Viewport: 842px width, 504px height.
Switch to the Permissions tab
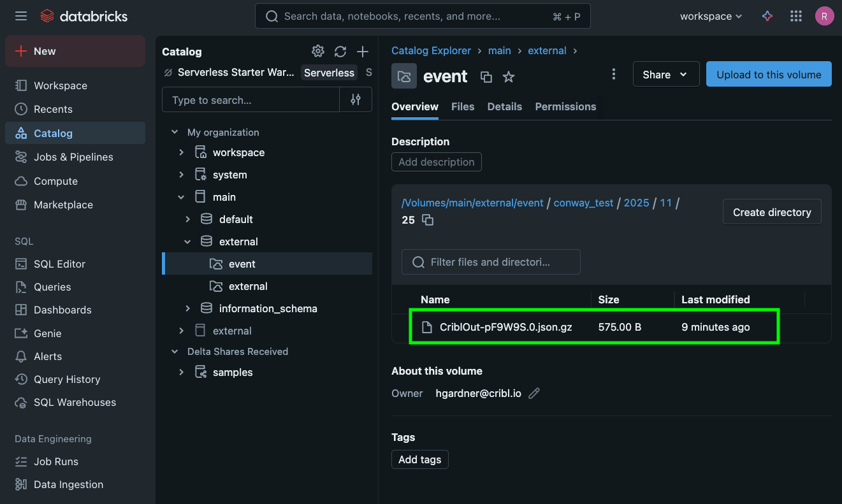565,106
